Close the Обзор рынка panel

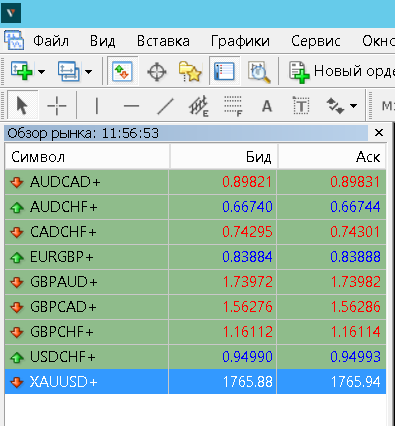click(x=379, y=133)
